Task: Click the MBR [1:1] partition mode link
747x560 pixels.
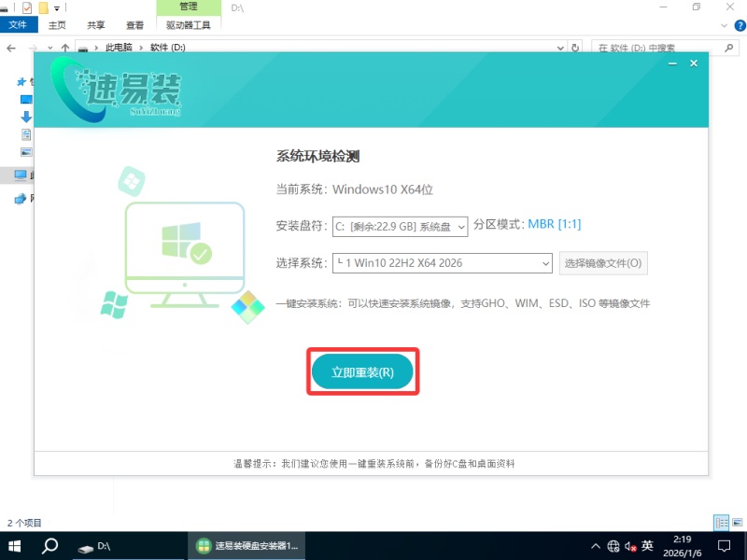Action: tap(554, 225)
